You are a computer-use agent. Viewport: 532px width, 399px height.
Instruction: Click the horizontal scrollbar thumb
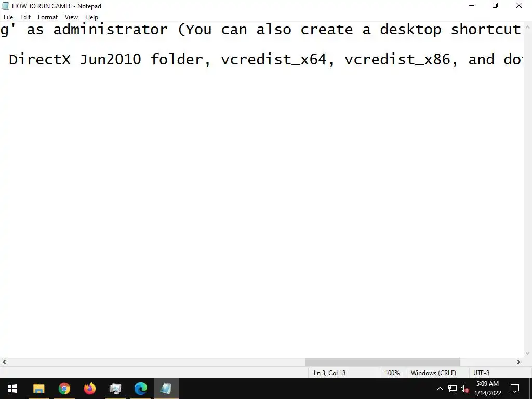[382, 362]
